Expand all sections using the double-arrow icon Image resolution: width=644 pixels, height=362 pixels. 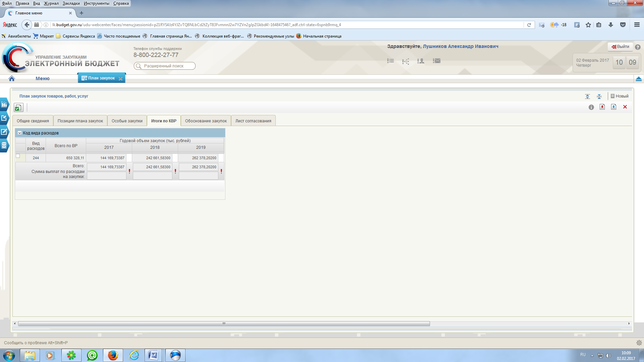[x=587, y=97]
